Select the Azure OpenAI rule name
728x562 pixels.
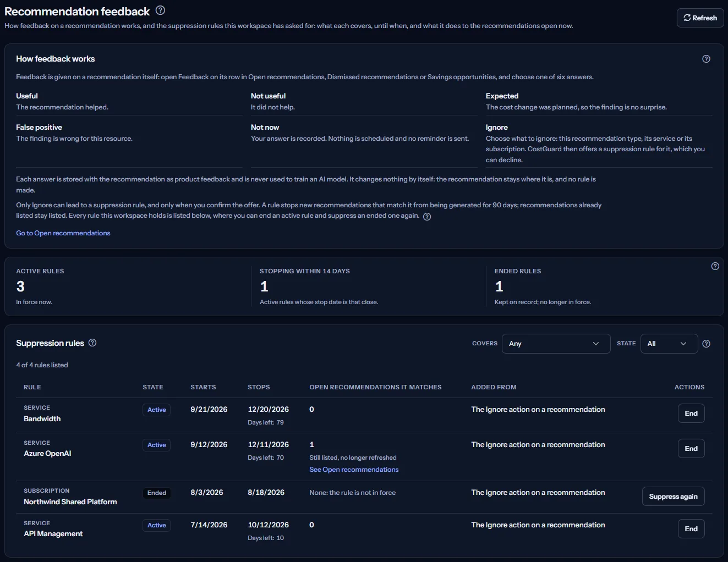point(47,454)
